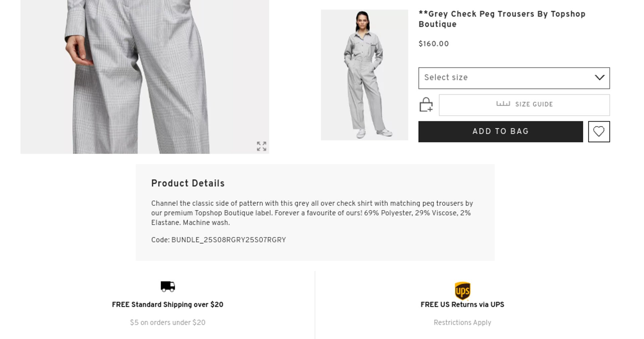The width and height of the screenshot is (644, 339).
Task: Open the SIZE GUIDE text label
Action: point(534,104)
